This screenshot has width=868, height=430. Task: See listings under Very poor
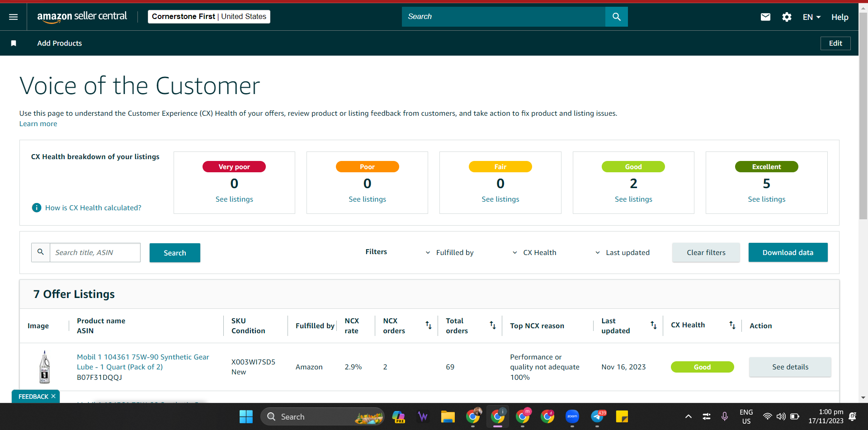pos(234,199)
